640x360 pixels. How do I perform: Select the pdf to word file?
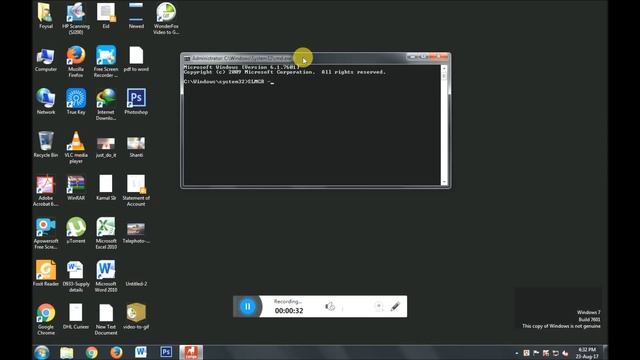point(136,59)
